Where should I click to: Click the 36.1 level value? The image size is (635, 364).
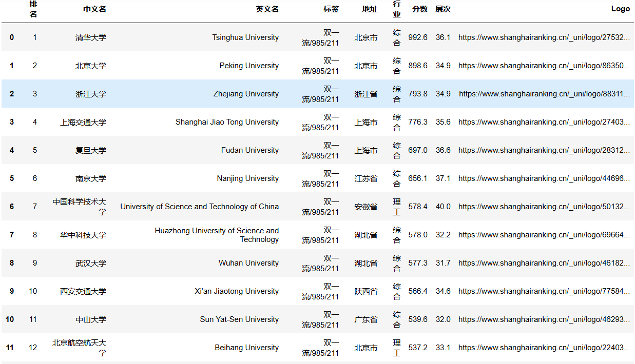[x=443, y=37]
